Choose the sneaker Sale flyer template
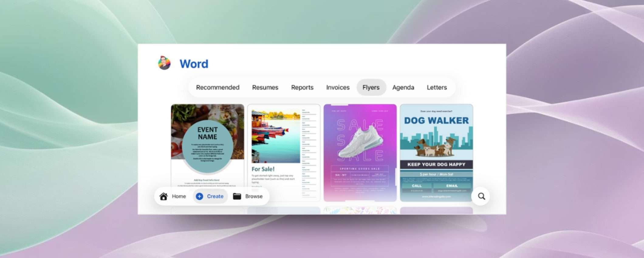This screenshot has height=258, width=644. click(360, 152)
